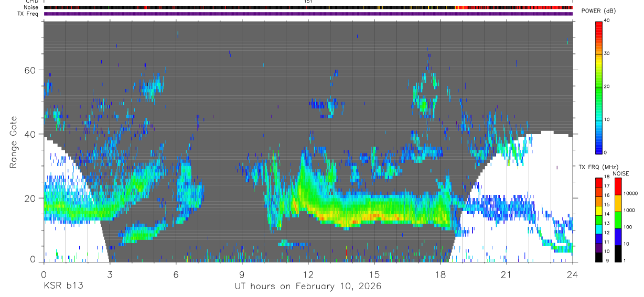Viewport: 644px width, 297px height.
Task: Click the 15 hour tick on UT axis
Action: click(x=374, y=274)
